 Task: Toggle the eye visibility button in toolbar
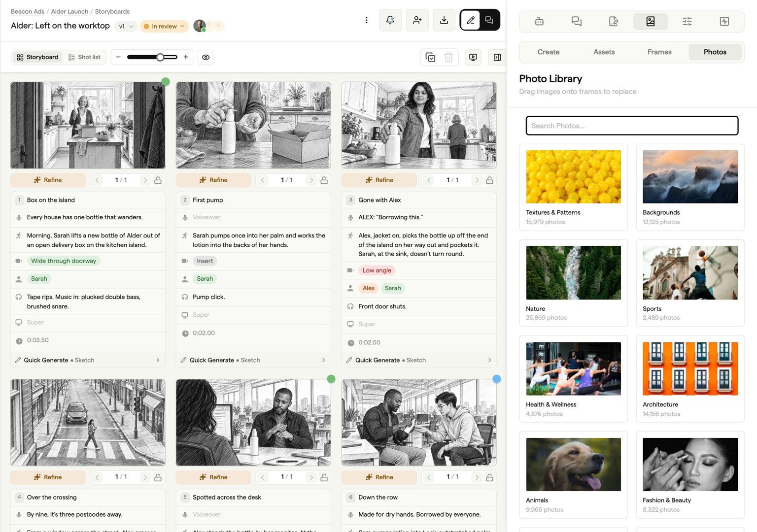[206, 57]
